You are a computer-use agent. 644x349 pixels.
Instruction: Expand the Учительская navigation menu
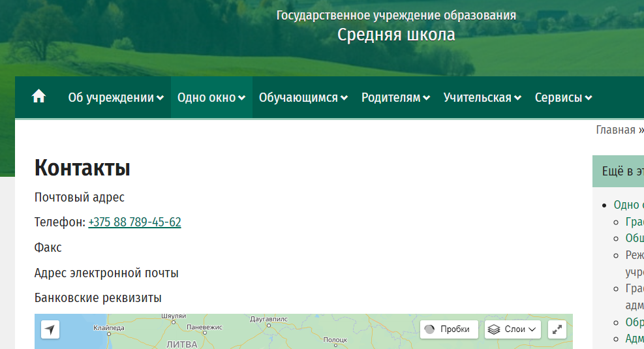(x=482, y=98)
